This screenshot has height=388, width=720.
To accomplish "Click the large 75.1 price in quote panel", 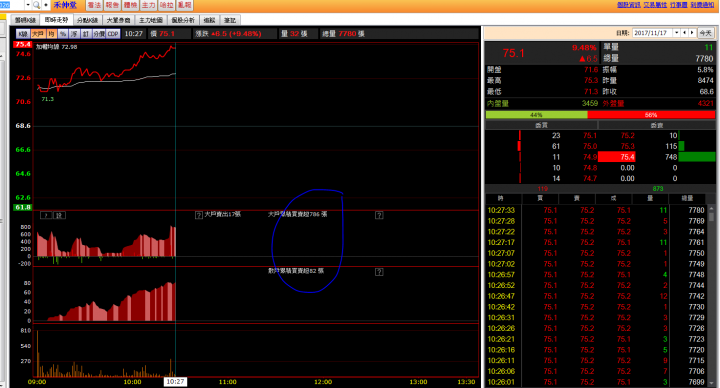I will click(x=513, y=53).
